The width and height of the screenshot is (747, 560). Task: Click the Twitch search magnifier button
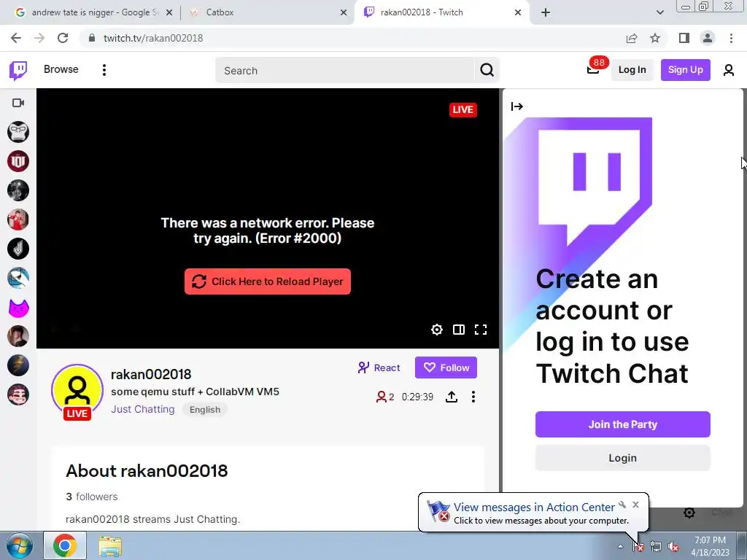(x=487, y=70)
